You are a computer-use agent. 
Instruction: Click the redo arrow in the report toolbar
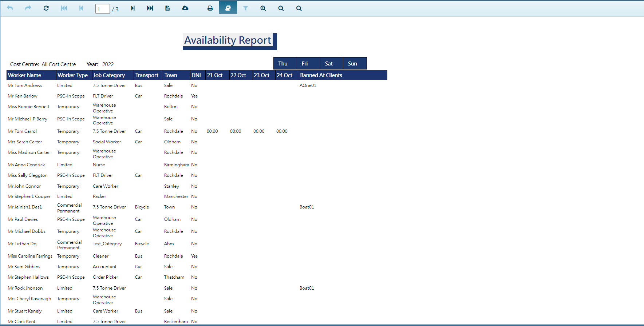pos(28,8)
